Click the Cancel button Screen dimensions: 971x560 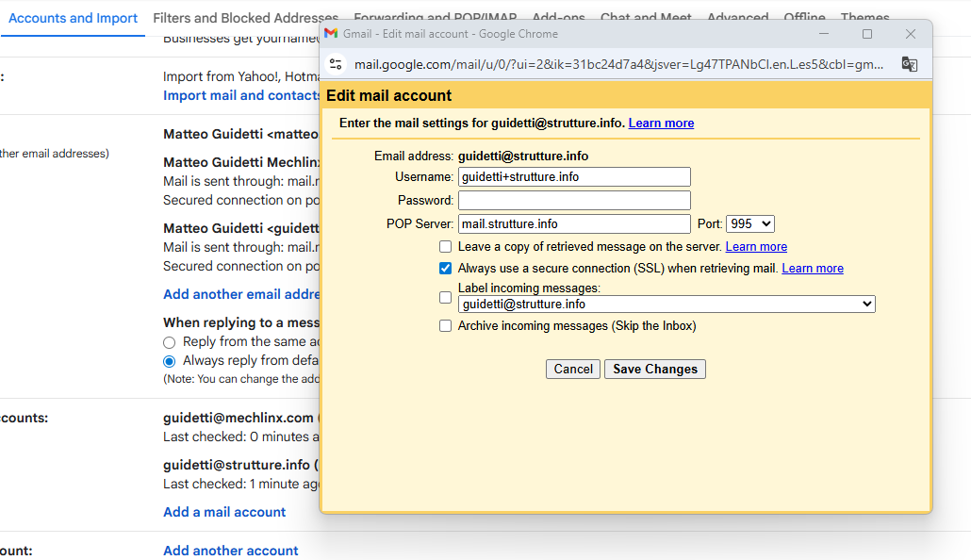click(573, 370)
